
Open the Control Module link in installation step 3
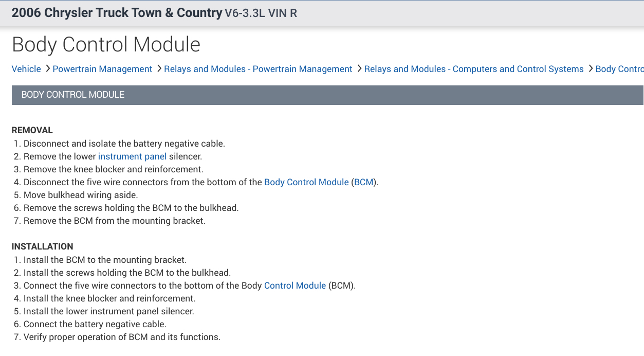[295, 286]
